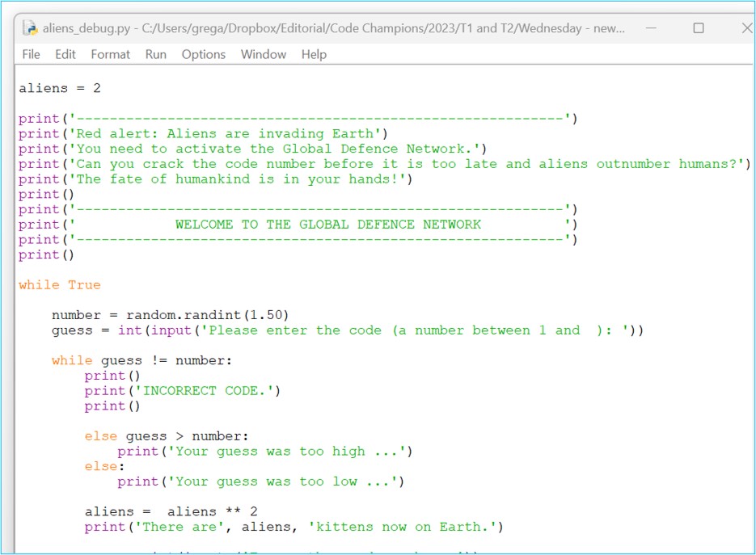Place cursor on 'aliens = 2' line
This screenshot has height=555, width=756.
coord(60,88)
